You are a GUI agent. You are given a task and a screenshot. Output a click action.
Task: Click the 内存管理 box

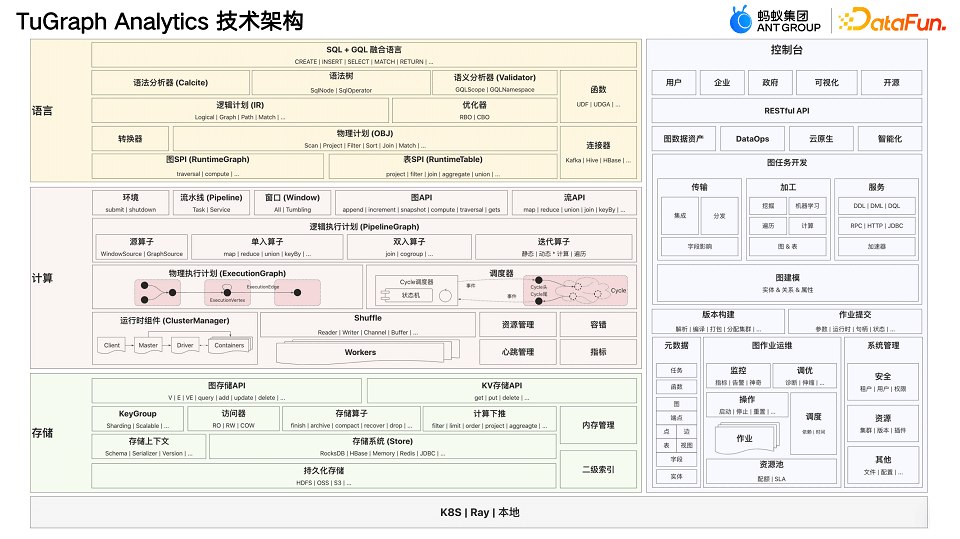click(598, 425)
